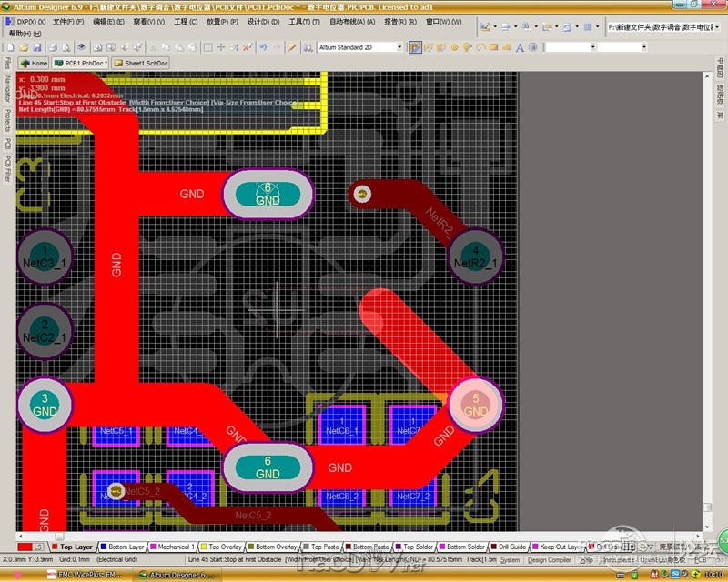Click the Undo arrow icon
728x582 pixels.
tap(263, 47)
